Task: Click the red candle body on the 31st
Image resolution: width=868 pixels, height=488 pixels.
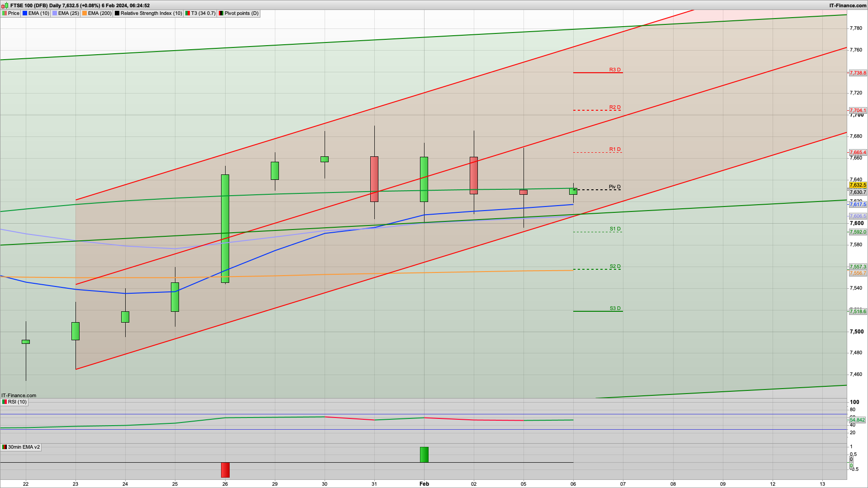Action: (374, 179)
